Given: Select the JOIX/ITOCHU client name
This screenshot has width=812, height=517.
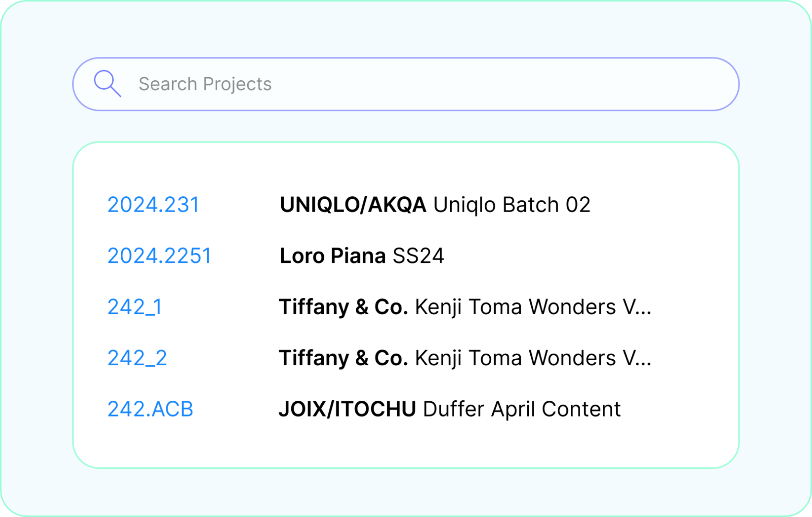Looking at the screenshot, I should [347, 409].
